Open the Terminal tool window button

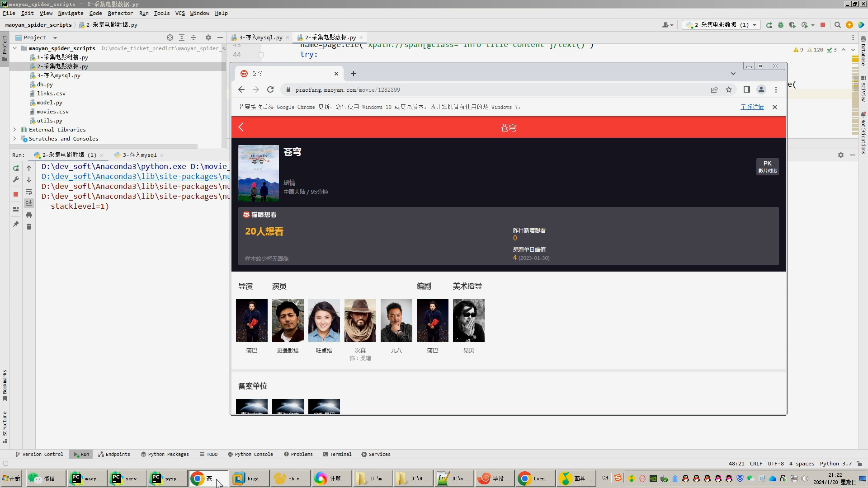pos(337,455)
